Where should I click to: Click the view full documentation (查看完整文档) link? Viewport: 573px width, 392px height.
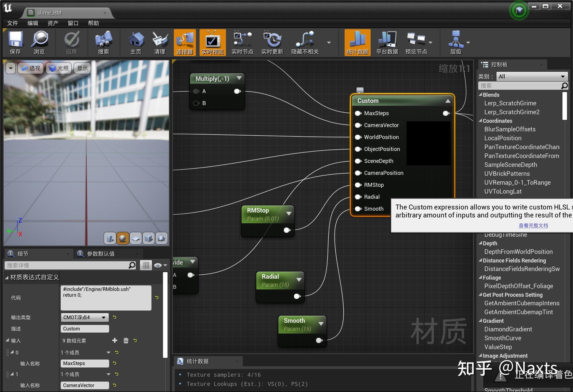[x=533, y=225]
